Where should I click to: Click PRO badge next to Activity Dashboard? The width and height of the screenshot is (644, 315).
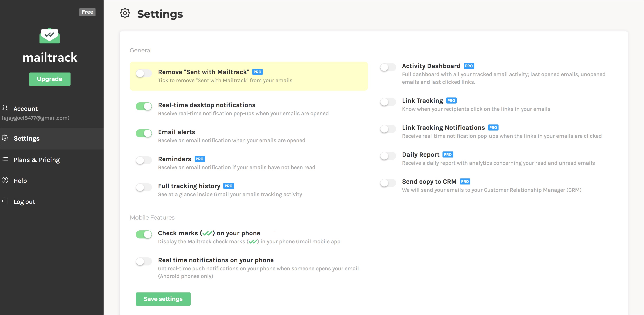pyautogui.click(x=469, y=66)
